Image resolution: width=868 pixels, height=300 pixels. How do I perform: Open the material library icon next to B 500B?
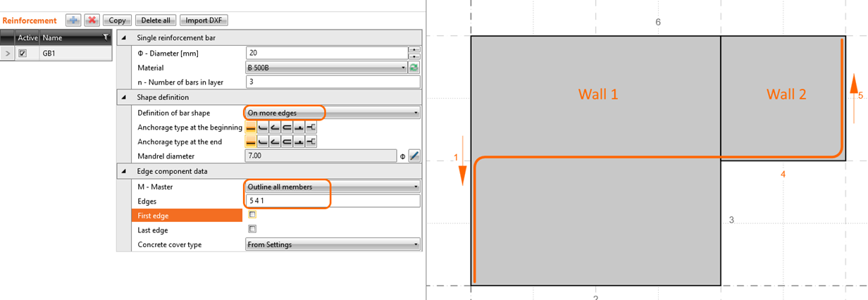(x=414, y=68)
